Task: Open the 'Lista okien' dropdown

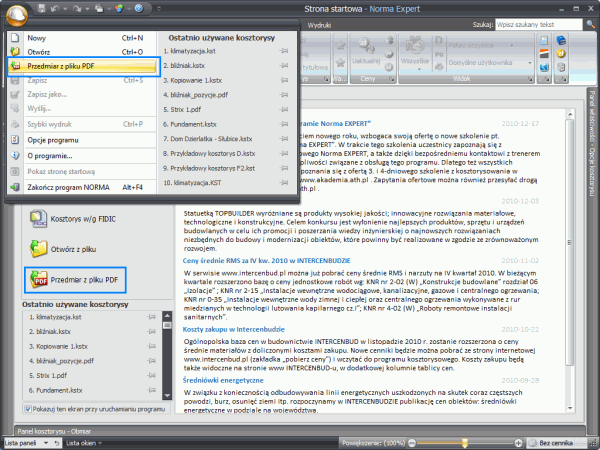Action: point(84,442)
